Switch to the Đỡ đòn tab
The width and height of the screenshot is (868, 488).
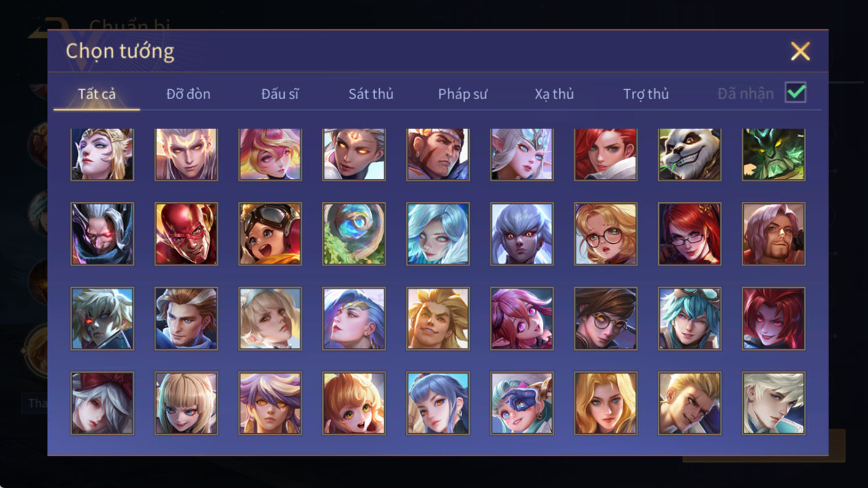pyautogui.click(x=188, y=94)
